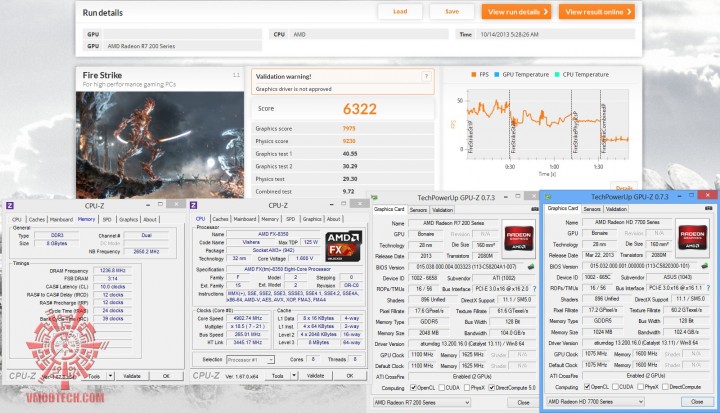Click the Load button in Run details

click(400, 11)
